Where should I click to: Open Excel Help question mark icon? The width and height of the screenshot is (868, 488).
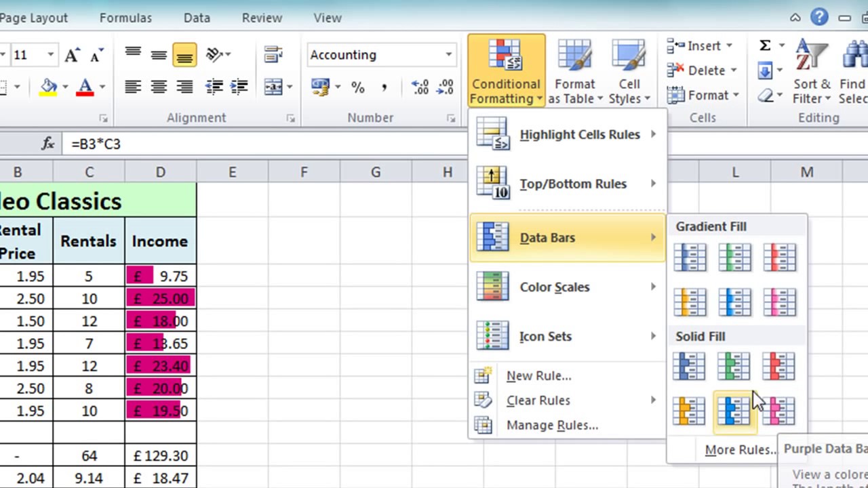(819, 17)
